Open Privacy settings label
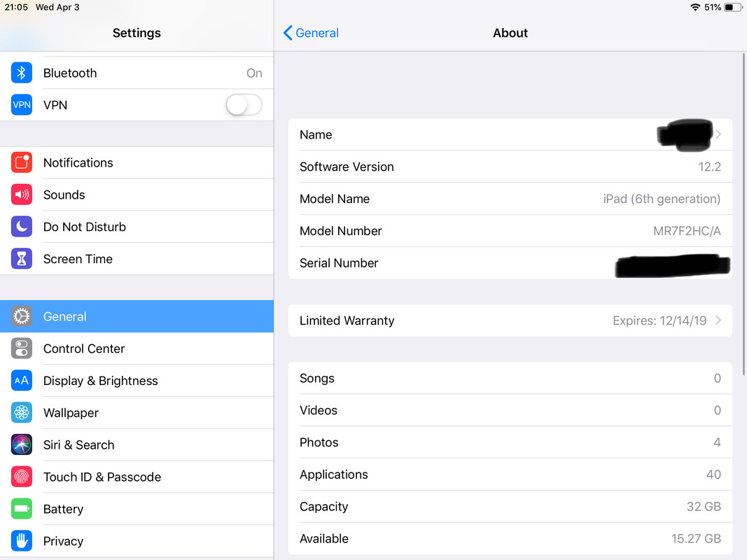 pyautogui.click(x=64, y=541)
